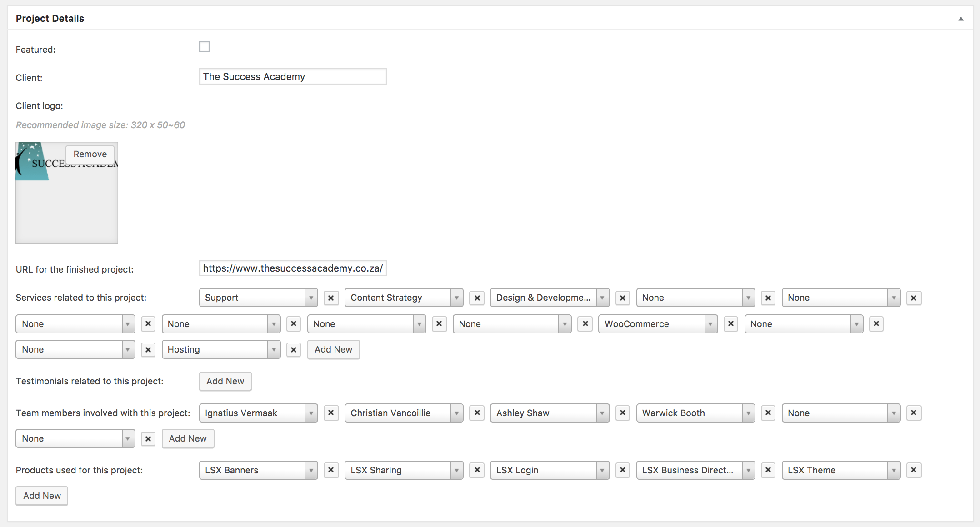This screenshot has height=527, width=980.
Task: Add New service next to Hosting
Action: tap(334, 349)
